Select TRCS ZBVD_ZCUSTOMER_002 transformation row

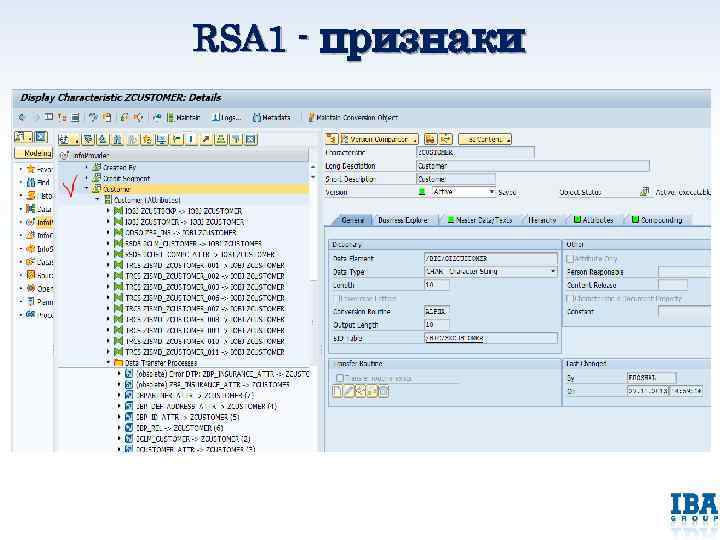[205, 276]
